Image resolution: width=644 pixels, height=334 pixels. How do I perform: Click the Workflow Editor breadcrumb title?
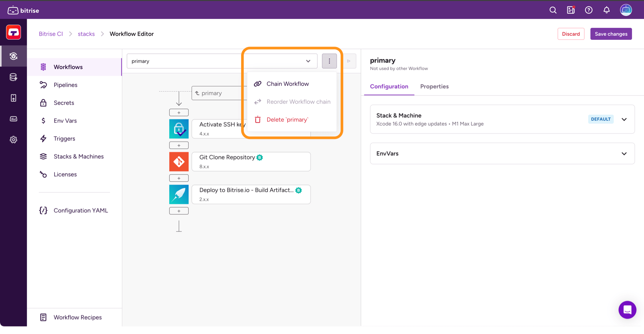pos(132,34)
